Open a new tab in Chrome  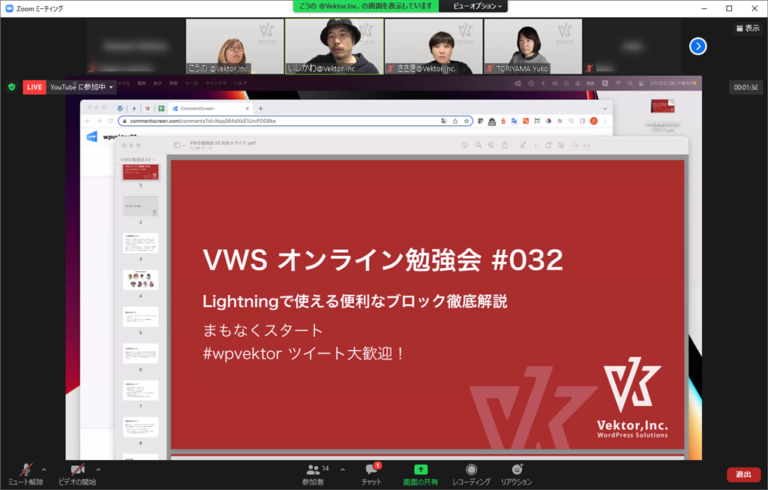coord(261,108)
